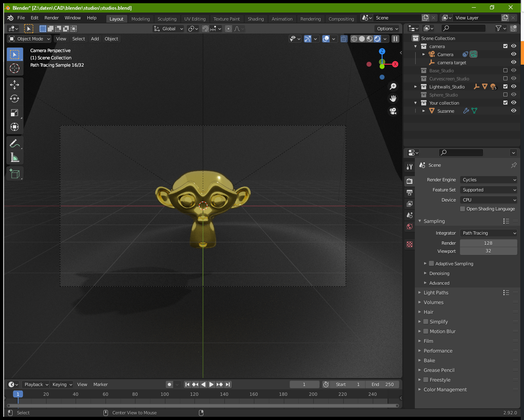This screenshot has width=524, height=420.
Task: Open the Output Properties printer icon
Action: pyautogui.click(x=410, y=193)
